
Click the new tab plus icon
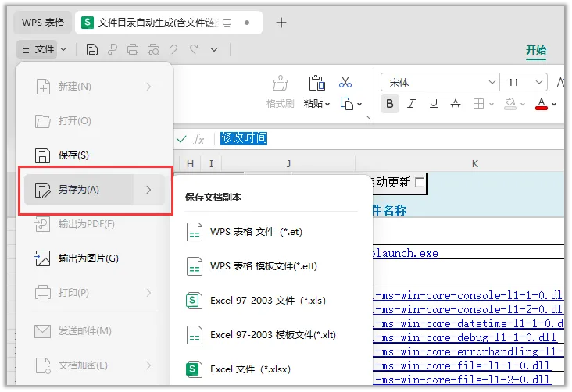coord(281,23)
